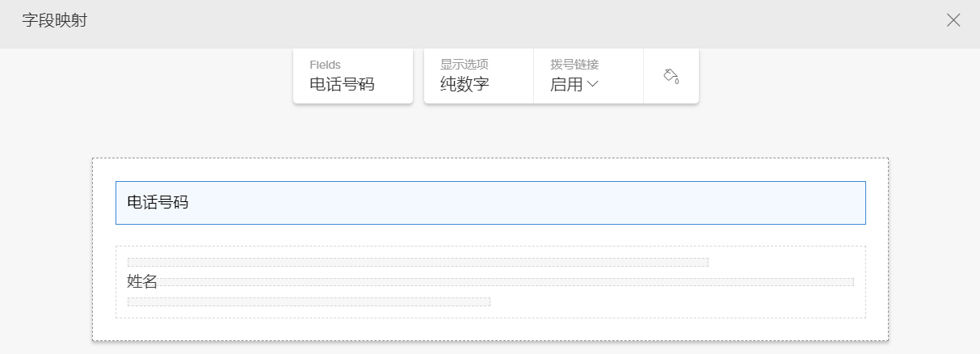Screen dimensions: 980x354
Task: Click the 拨号链接 label
Action: pyautogui.click(x=574, y=65)
